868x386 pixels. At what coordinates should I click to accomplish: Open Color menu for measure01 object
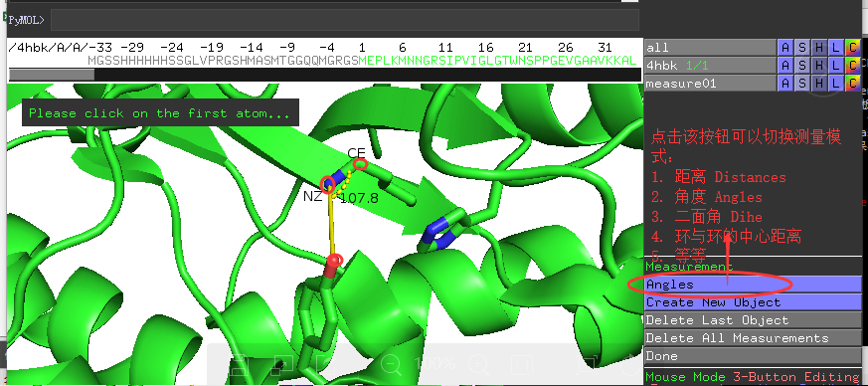coord(853,84)
